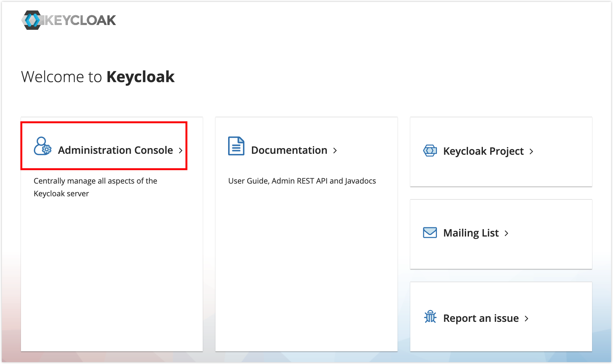Viewport: 613px width, 364px height.
Task: Click 'Centrally manage all aspects' description text
Action: [x=96, y=187]
